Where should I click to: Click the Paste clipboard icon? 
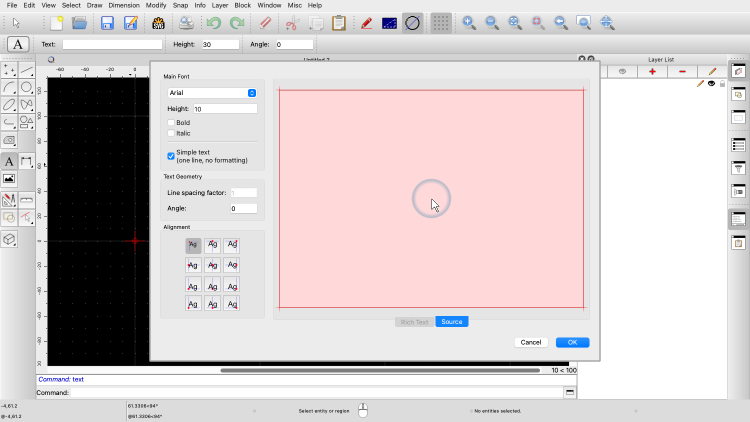(x=339, y=22)
